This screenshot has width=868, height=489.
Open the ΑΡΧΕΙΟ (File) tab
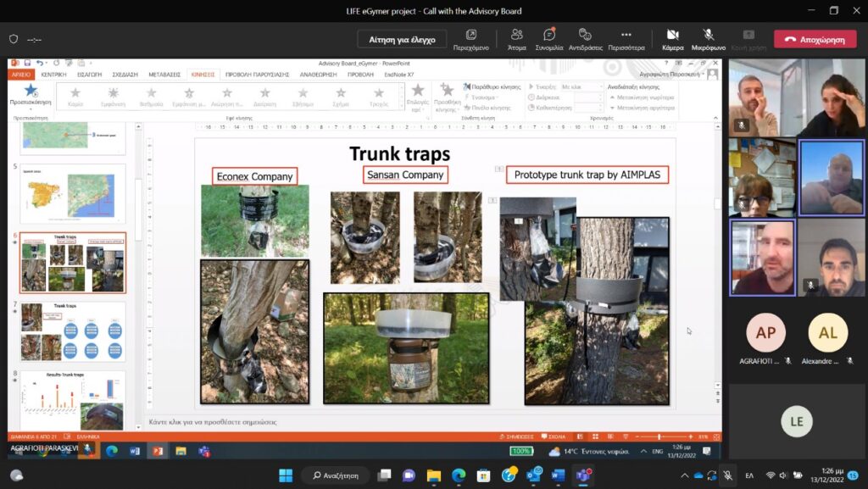(x=21, y=74)
